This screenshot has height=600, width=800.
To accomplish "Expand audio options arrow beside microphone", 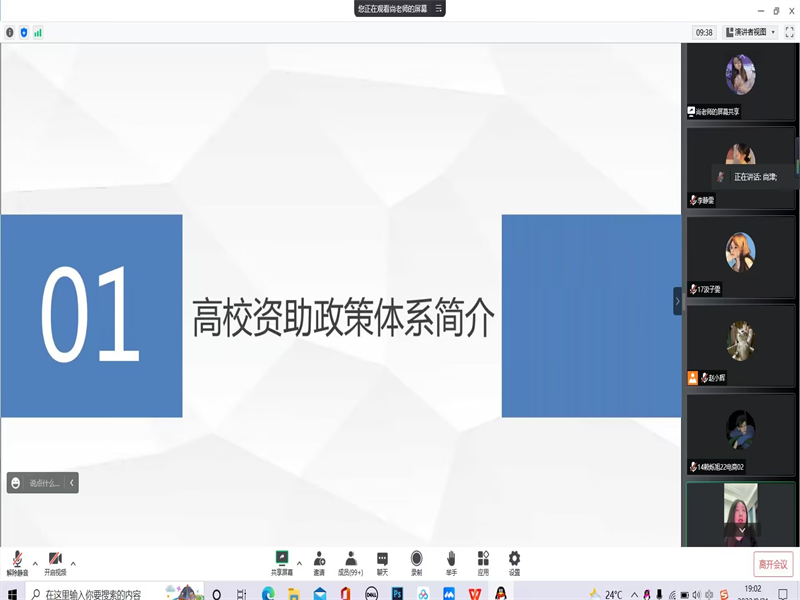I will 35,563.
